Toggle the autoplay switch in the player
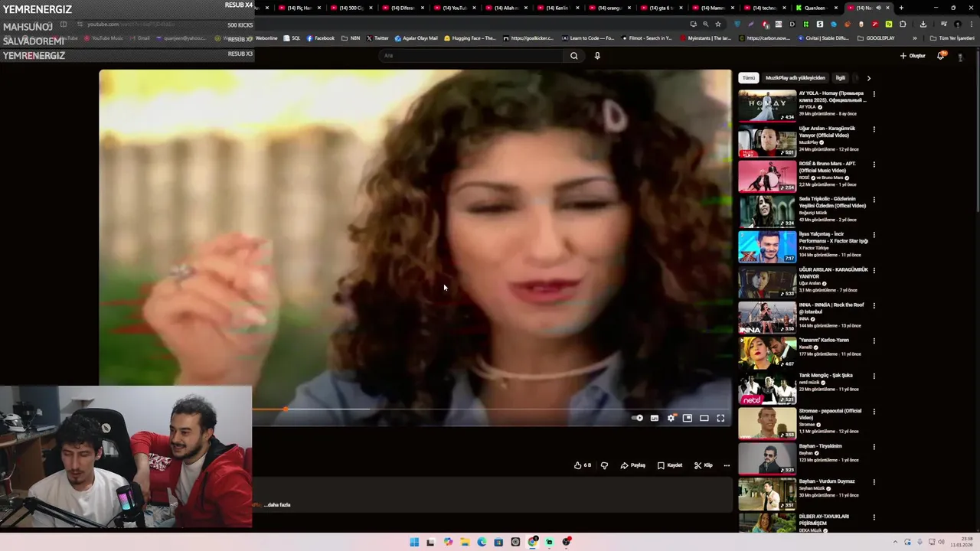Image resolution: width=980 pixels, height=551 pixels. click(x=638, y=418)
